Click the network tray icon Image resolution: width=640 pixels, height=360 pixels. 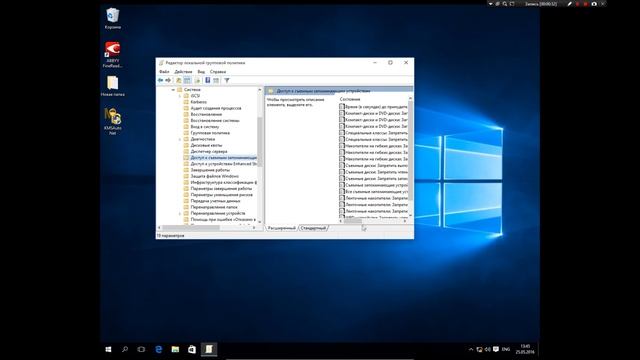coord(479,349)
